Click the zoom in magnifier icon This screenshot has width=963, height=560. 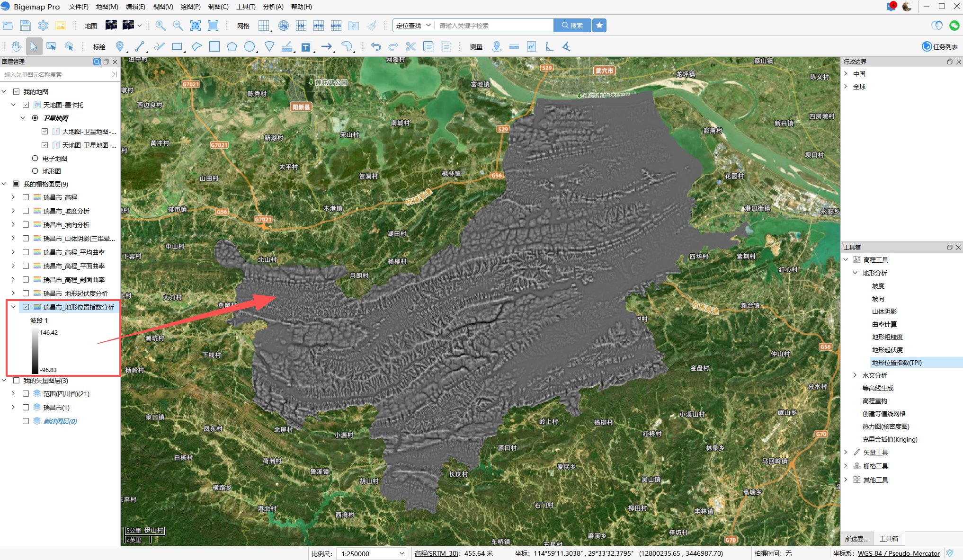pyautogui.click(x=160, y=26)
